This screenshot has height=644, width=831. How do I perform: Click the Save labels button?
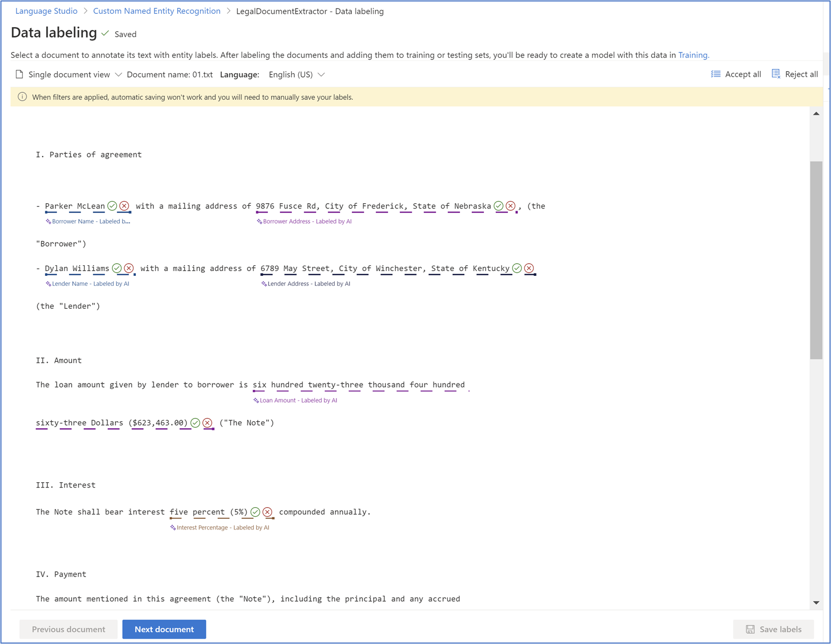pyautogui.click(x=773, y=629)
